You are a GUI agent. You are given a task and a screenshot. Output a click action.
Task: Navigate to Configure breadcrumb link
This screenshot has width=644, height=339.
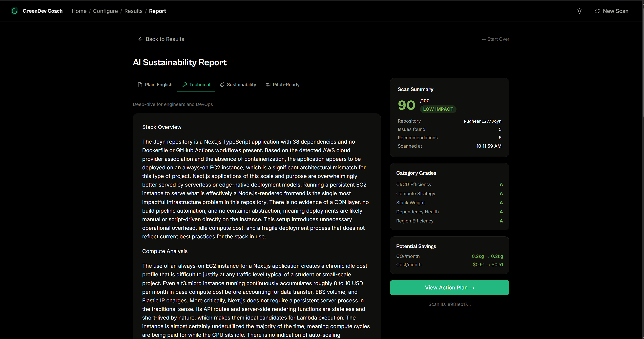click(105, 11)
